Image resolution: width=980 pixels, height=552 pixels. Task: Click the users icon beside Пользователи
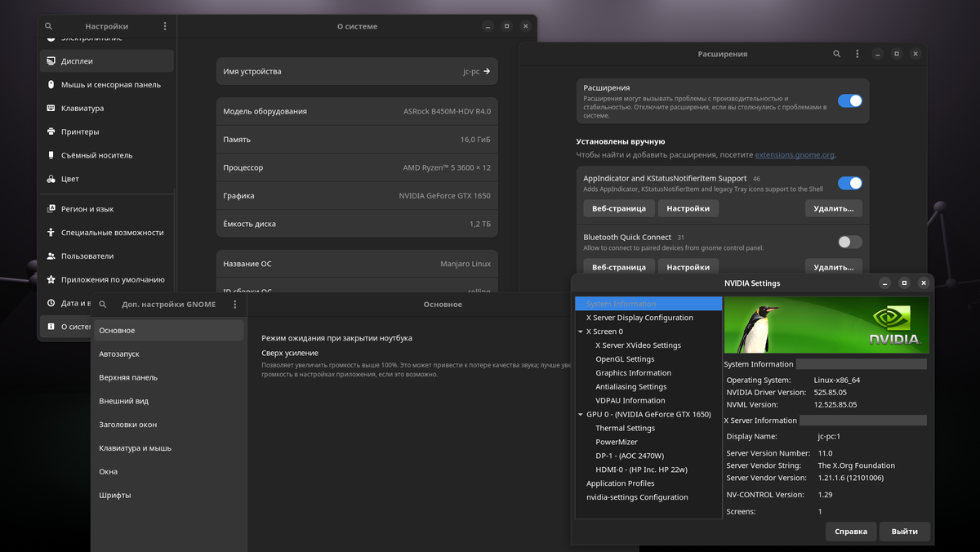pyautogui.click(x=51, y=256)
